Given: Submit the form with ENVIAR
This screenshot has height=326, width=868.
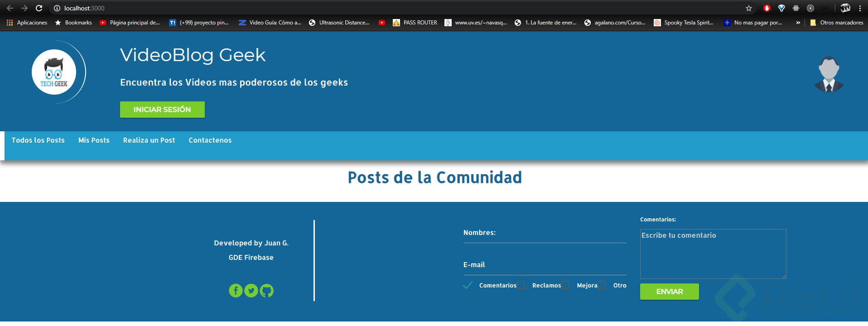Looking at the screenshot, I should pyautogui.click(x=670, y=292).
